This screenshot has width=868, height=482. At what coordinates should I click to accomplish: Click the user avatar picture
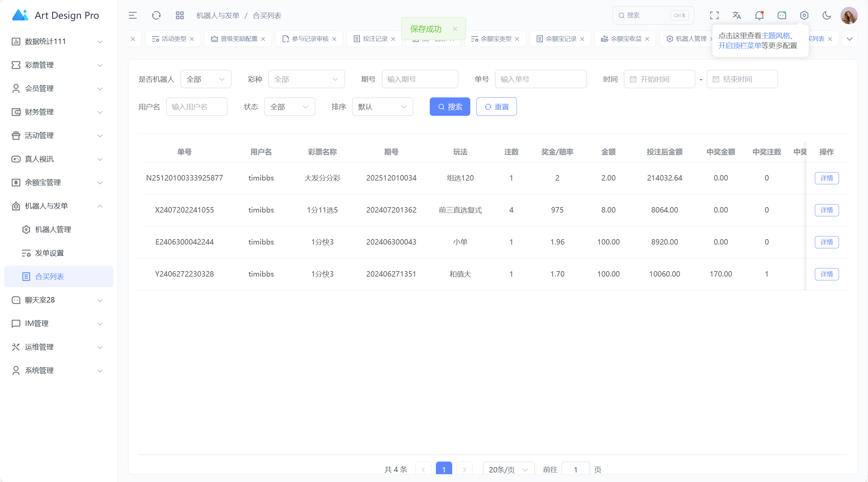tap(849, 15)
